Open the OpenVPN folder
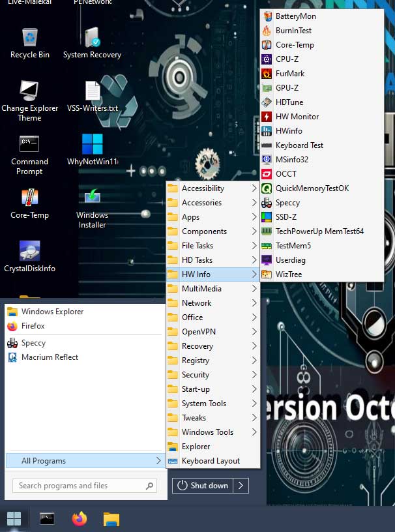This screenshot has height=532, width=395. 213,332
